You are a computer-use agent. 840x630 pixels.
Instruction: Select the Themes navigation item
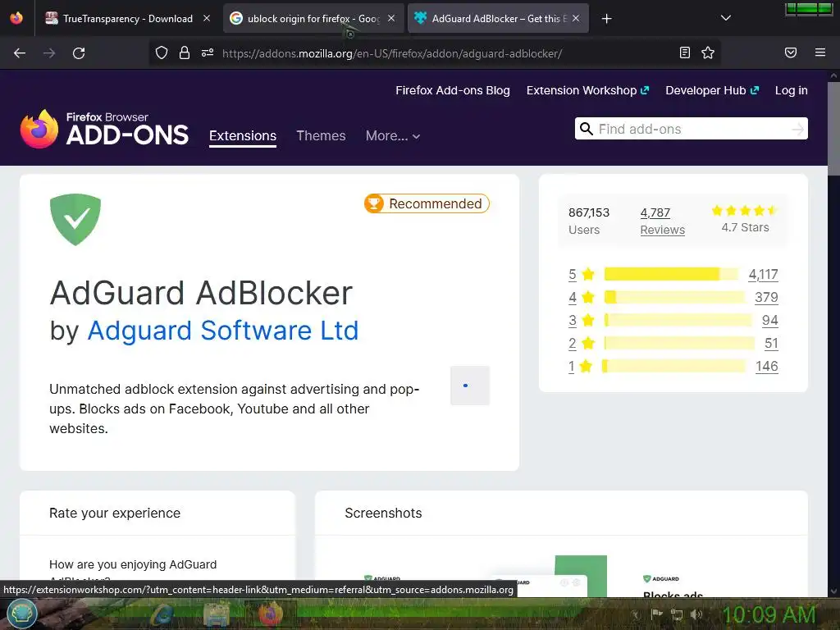point(321,135)
